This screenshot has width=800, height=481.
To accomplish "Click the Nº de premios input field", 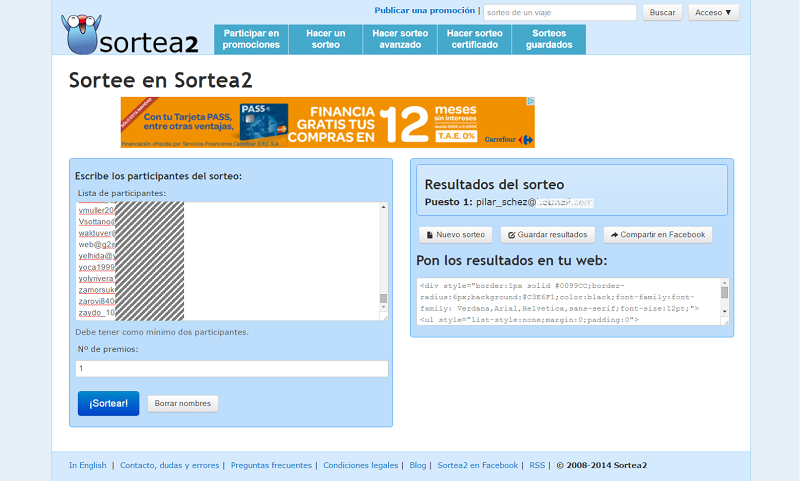I will click(x=232, y=369).
